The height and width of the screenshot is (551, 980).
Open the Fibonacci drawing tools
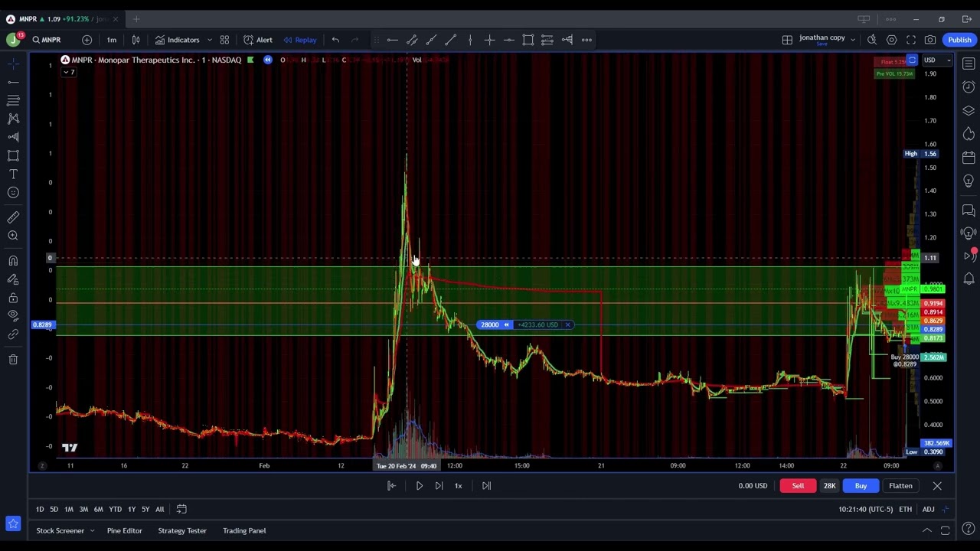coord(13,100)
